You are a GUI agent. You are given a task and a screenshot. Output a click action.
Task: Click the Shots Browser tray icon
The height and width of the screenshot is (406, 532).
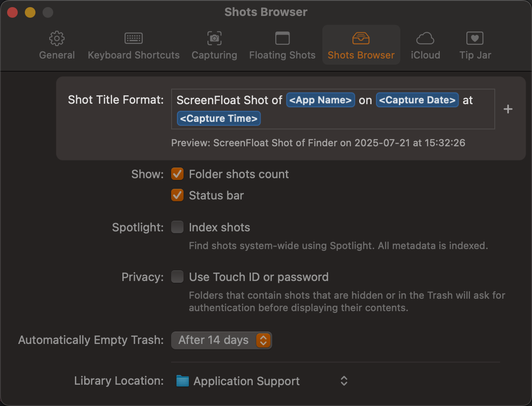click(360, 39)
